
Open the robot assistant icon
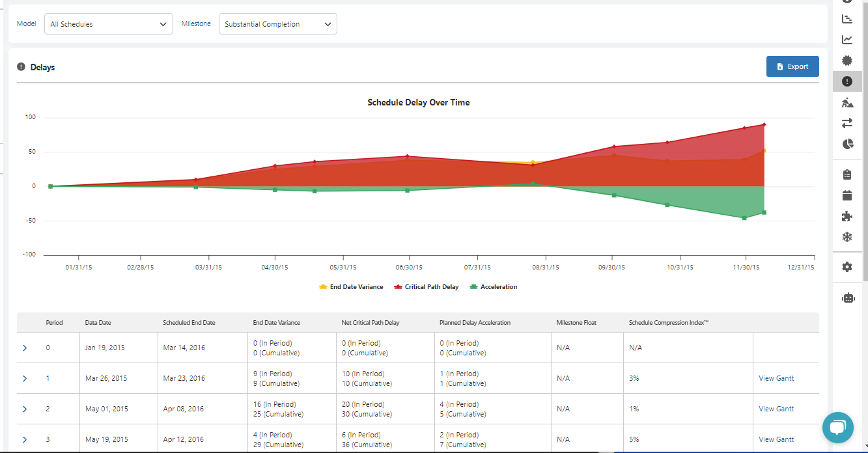coord(847,298)
